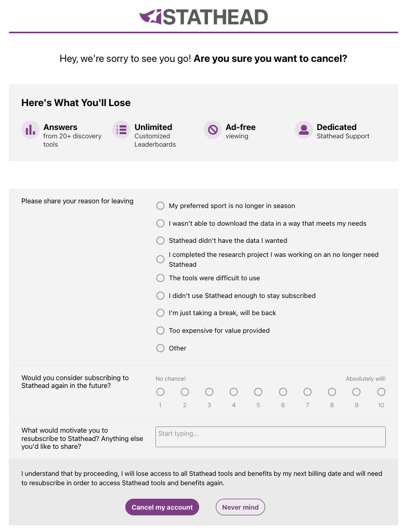Pick 'Too expensive for value provided' reason
The image size is (404, 532).
tap(161, 331)
